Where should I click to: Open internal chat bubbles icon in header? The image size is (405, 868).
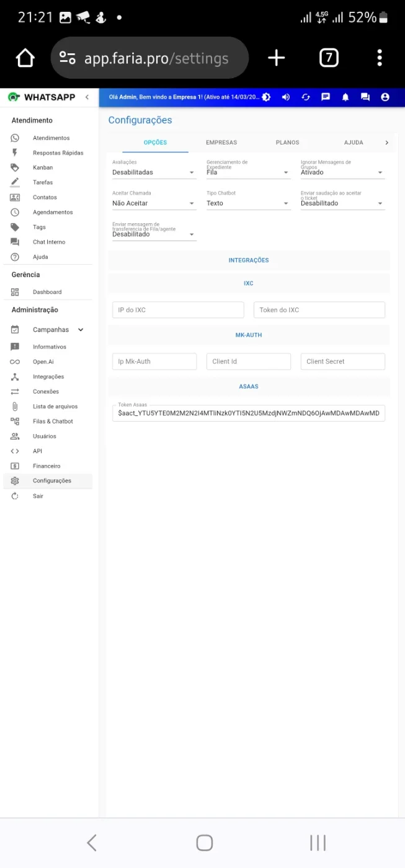(x=365, y=97)
